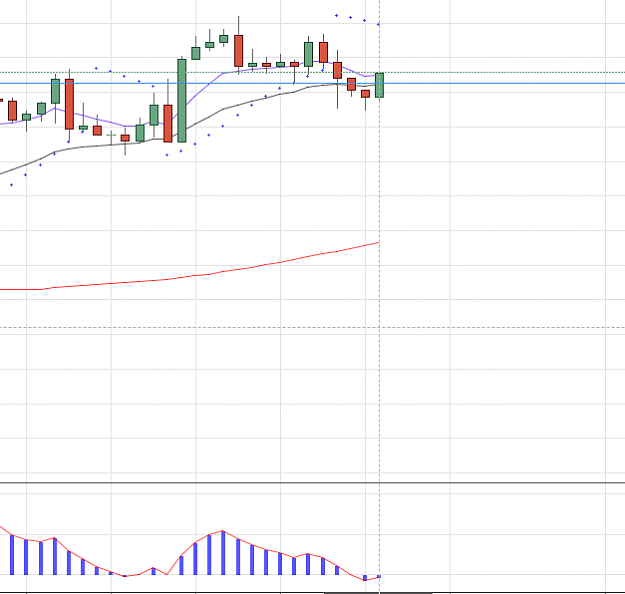
Task: Click the small blue bar below the zero line
Action: pos(365,578)
